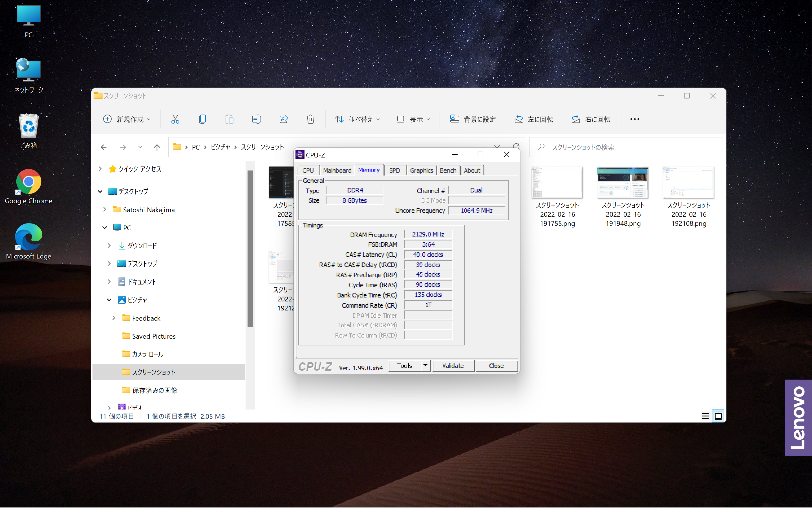This screenshot has height=508, width=812.
Task: Expand the Satoshi Nakajima tree node
Action: point(105,210)
